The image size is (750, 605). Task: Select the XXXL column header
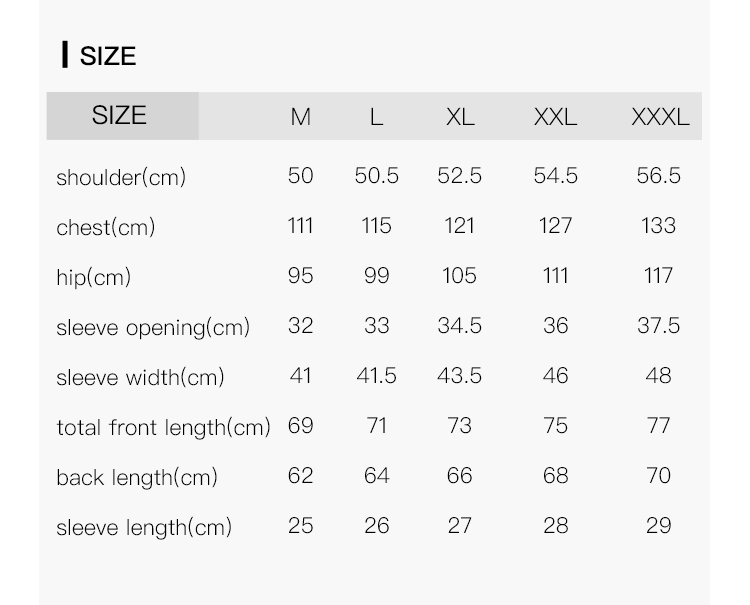[659, 117]
